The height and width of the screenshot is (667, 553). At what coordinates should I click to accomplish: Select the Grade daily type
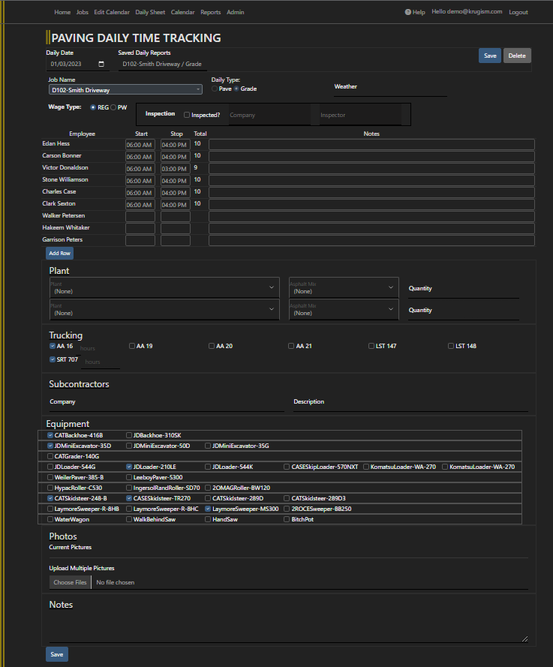click(x=236, y=89)
